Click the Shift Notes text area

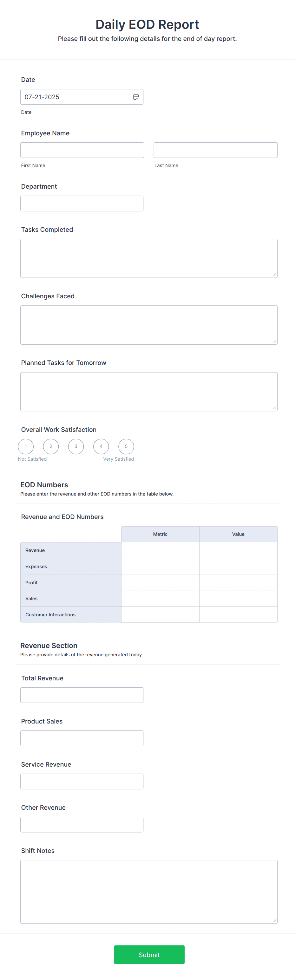(149, 891)
